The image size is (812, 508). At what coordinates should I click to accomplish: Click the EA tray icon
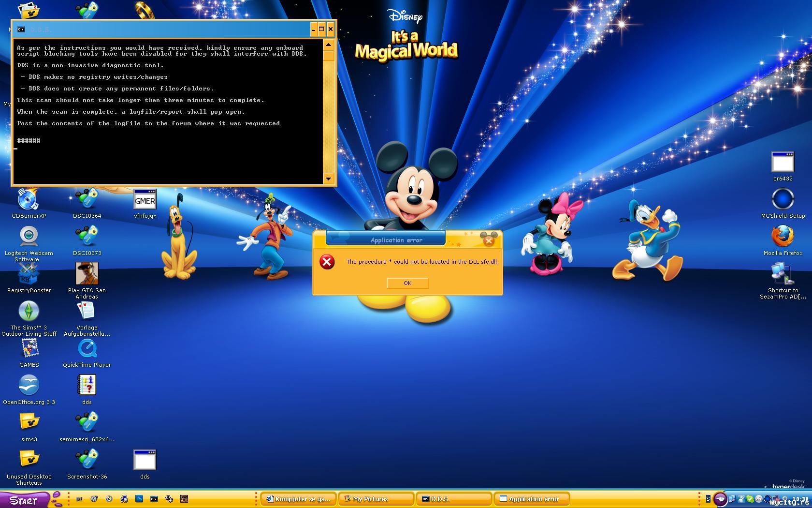pyautogui.click(x=758, y=499)
